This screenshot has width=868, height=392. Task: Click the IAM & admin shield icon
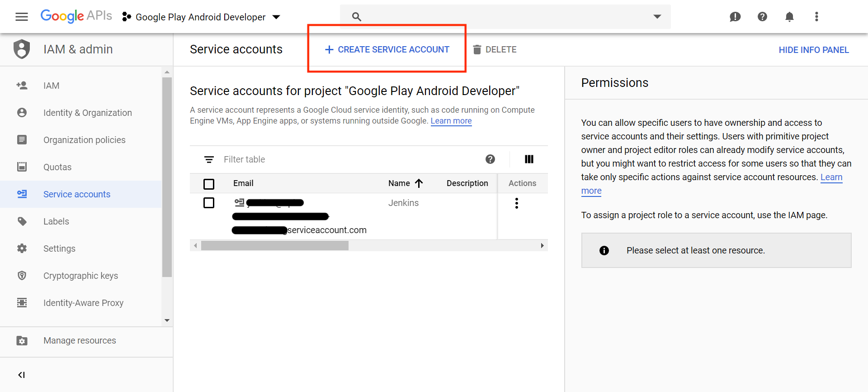coord(22,49)
